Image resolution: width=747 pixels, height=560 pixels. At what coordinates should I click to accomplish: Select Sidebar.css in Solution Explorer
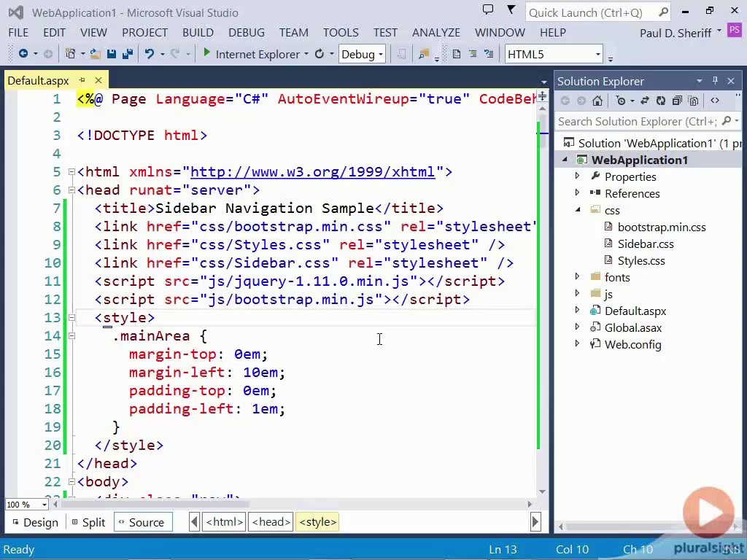(x=646, y=244)
